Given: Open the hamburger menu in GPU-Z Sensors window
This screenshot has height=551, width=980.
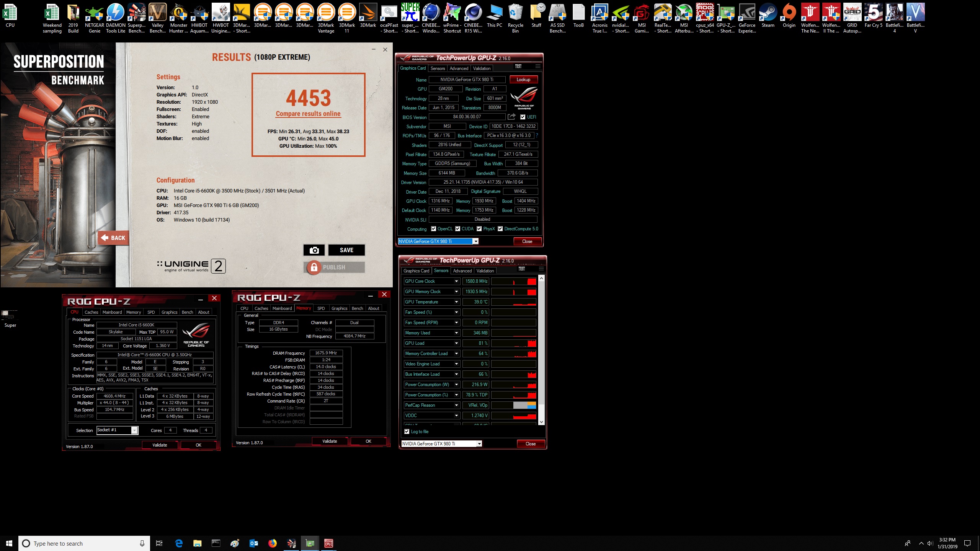Looking at the screenshot, I should pyautogui.click(x=541, y=269).
